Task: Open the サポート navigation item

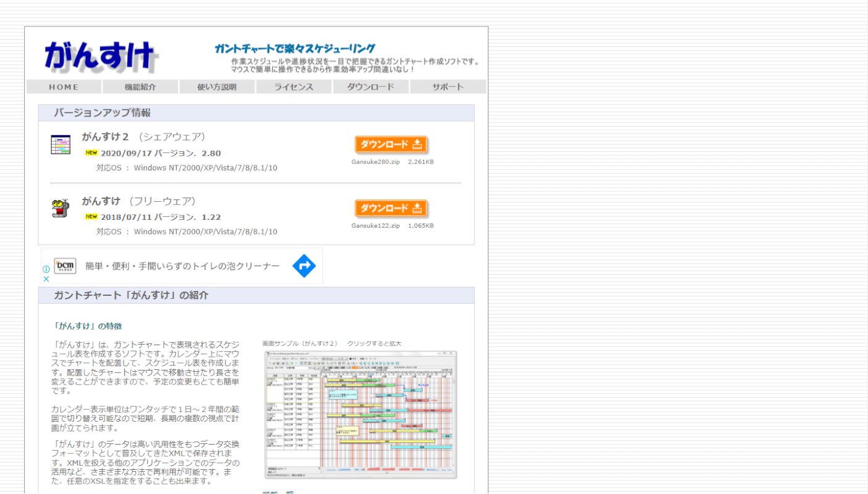Action: (x=447, y=87)
